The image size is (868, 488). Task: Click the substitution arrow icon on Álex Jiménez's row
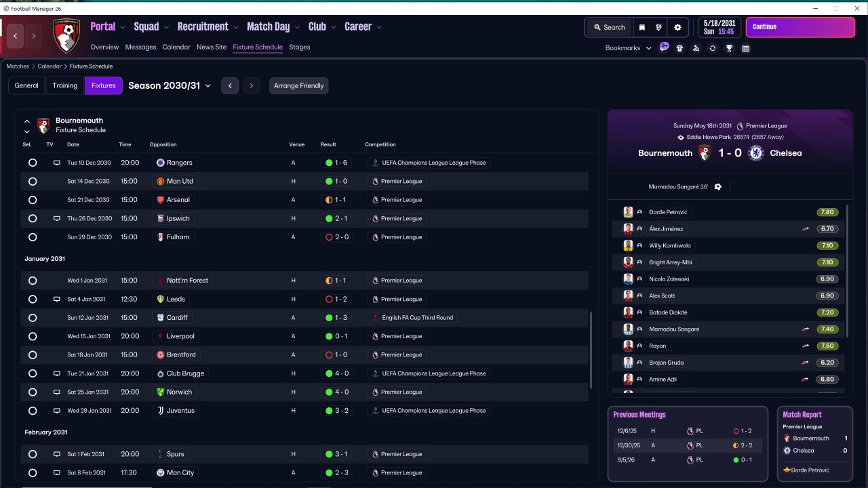coord(806,229)
